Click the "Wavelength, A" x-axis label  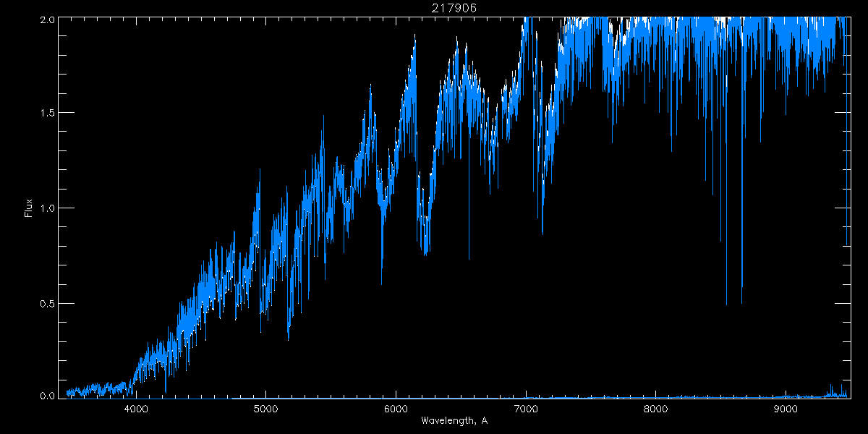pyautogui.click(x=454, y=420)
